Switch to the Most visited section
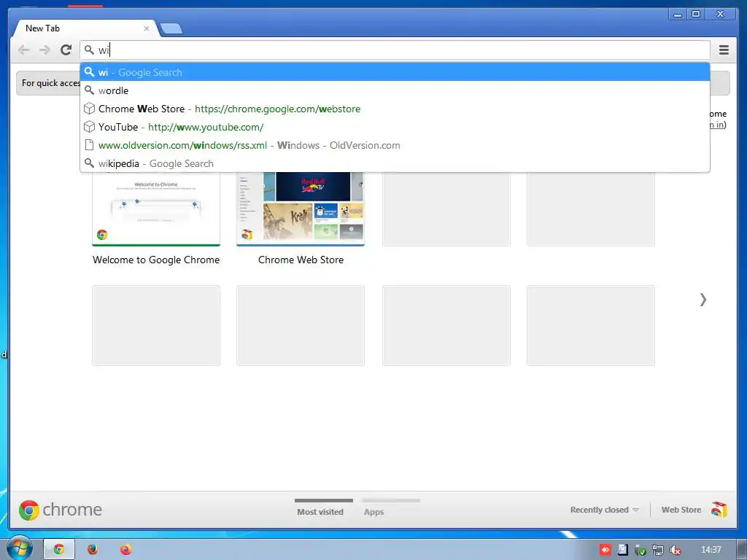The image size is (747, 560). click(x=320, y=512)
